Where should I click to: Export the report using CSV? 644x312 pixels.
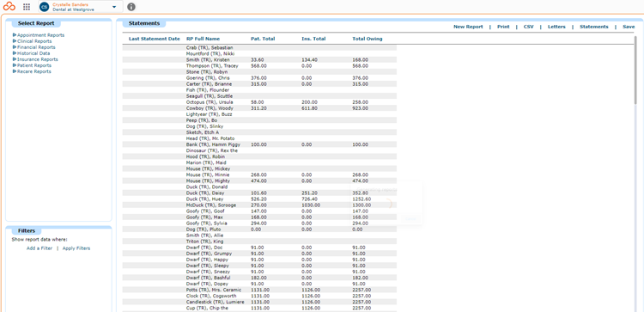click(x=529, y=27)
